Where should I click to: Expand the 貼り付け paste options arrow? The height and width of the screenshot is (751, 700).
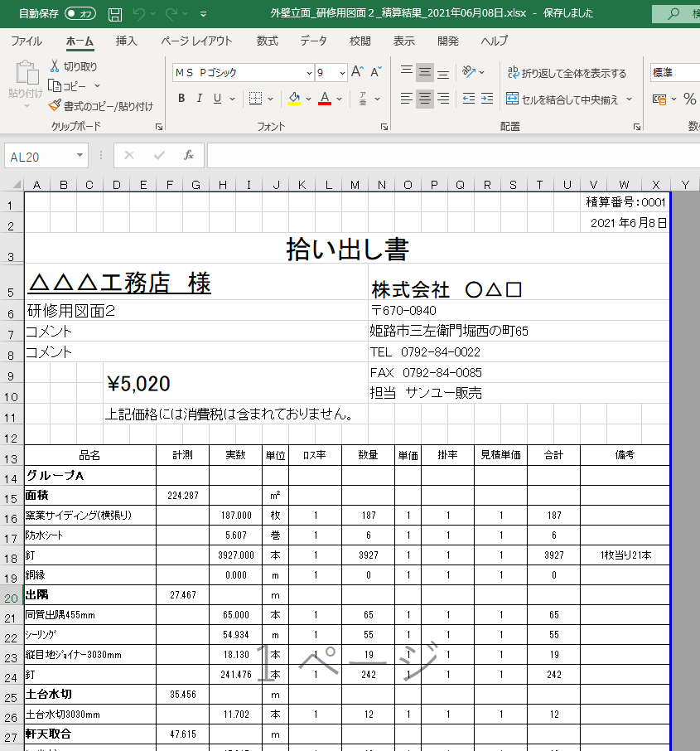tap(27, 106)
